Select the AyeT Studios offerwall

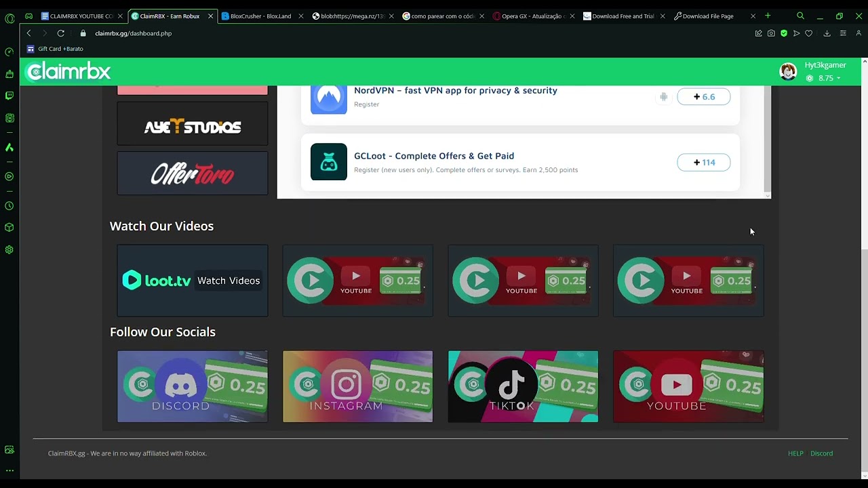pyautogui.click(x=193, y=123)
